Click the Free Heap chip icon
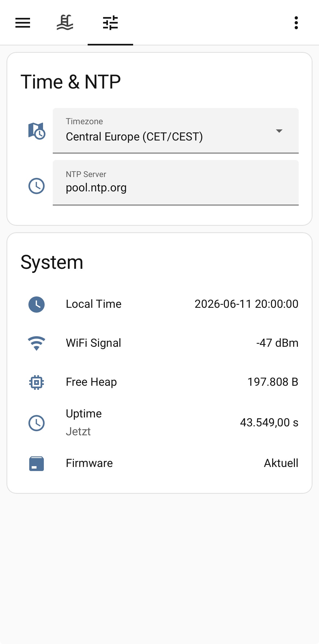 (37, 382)
